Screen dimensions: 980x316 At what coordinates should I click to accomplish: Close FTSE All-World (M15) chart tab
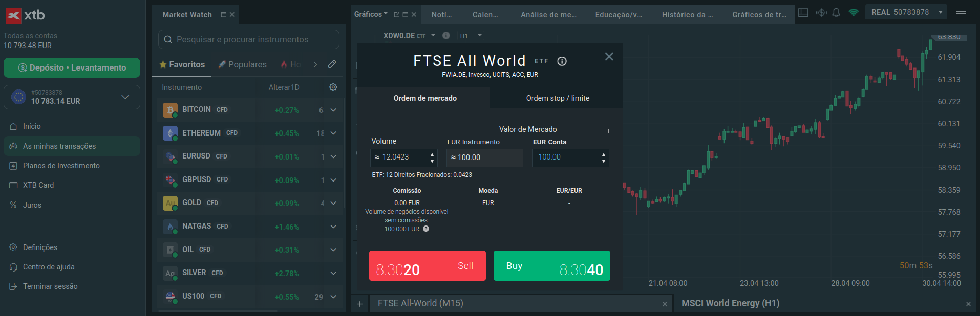point(665,304)
